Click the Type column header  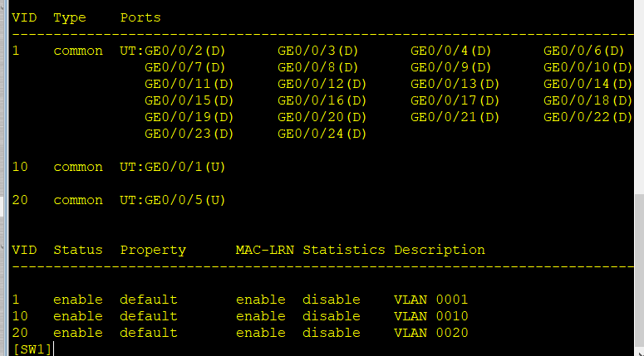point(70,17)
